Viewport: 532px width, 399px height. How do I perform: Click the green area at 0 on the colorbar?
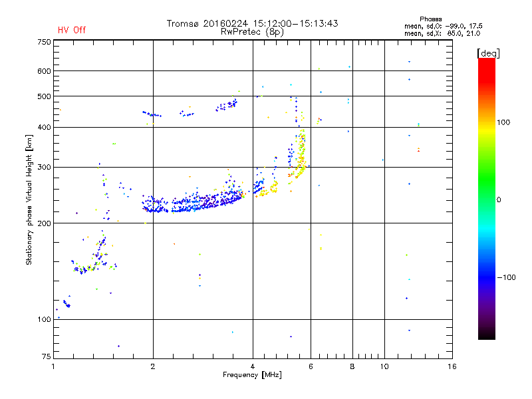tap(487, 199)
